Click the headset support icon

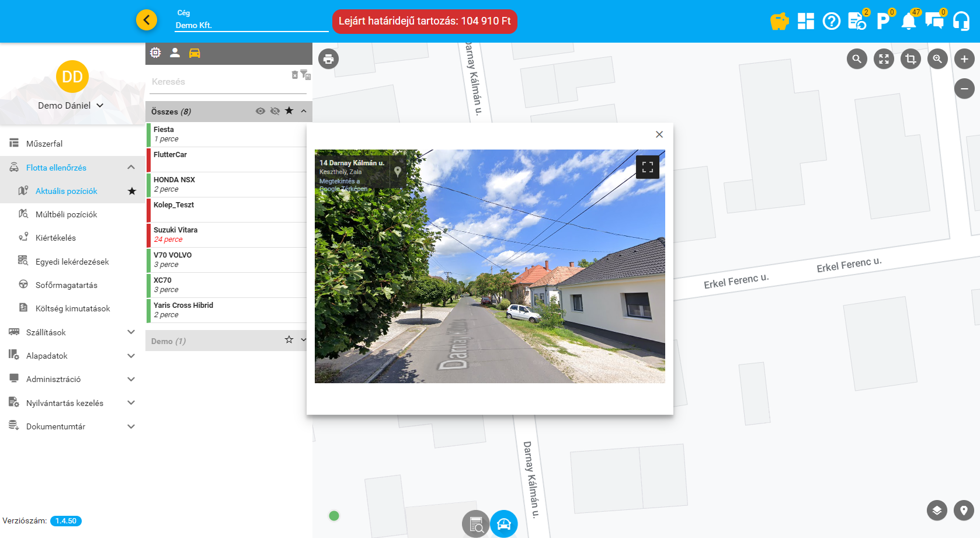(961, 22)
